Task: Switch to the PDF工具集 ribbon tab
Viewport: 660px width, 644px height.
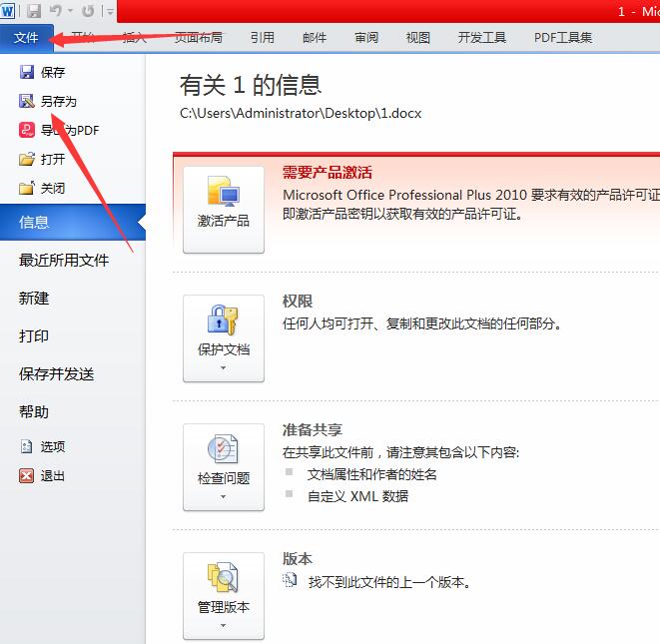Action: pyautogui.click(x=563, y=38)
